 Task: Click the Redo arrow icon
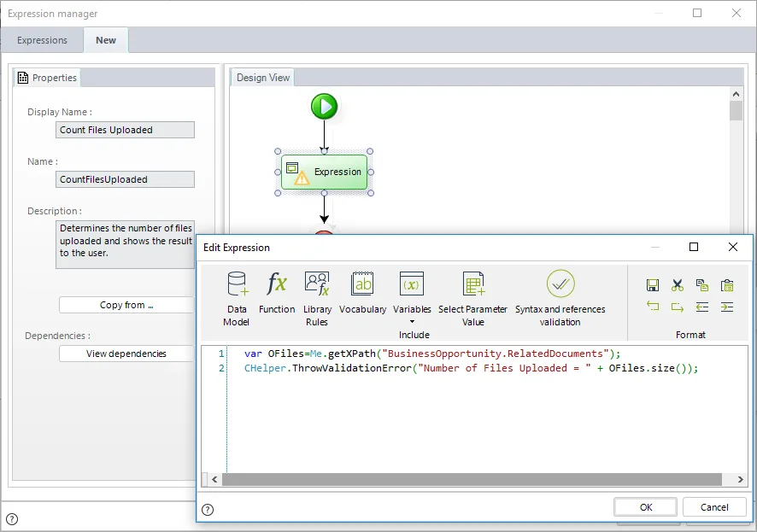[x=678, y=307]
